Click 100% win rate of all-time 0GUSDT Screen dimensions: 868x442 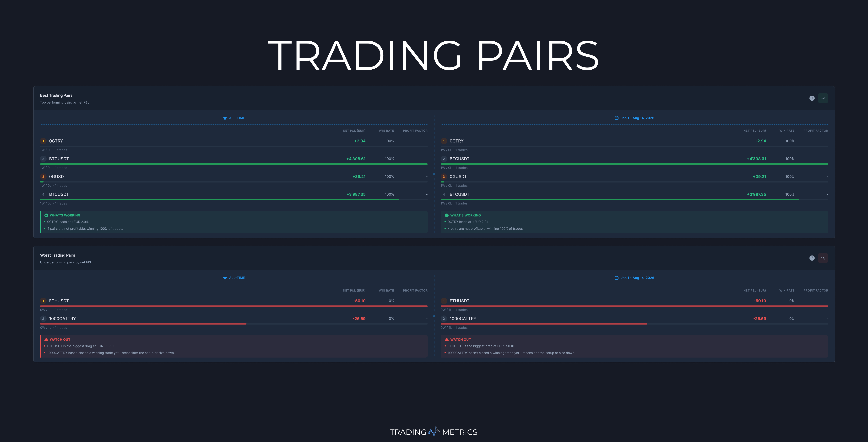[389, 177]
